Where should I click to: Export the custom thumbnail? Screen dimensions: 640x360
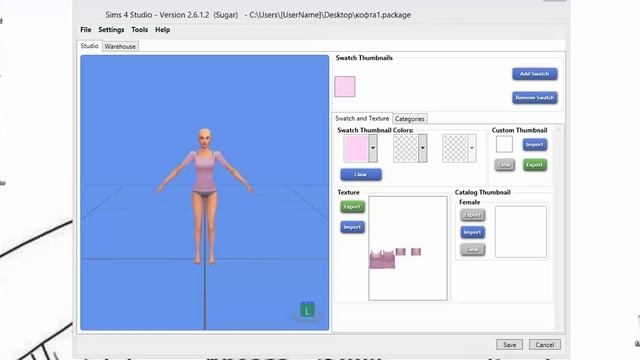(535, 165)
